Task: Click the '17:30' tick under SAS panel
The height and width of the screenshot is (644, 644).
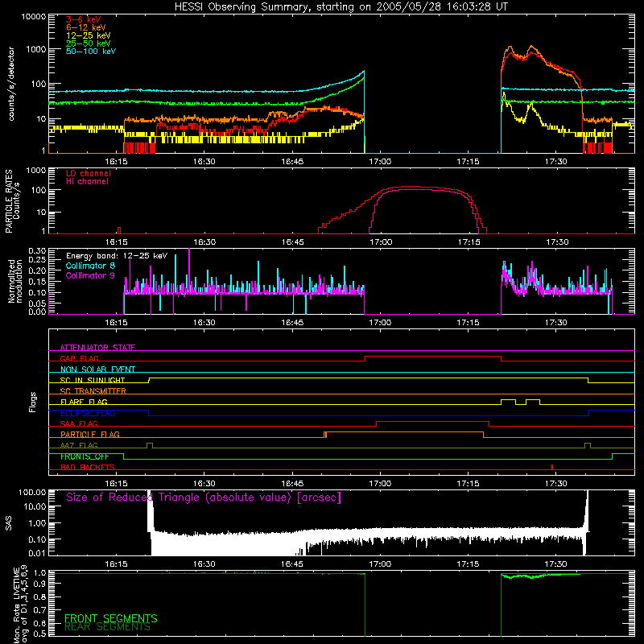Action: 556,564
